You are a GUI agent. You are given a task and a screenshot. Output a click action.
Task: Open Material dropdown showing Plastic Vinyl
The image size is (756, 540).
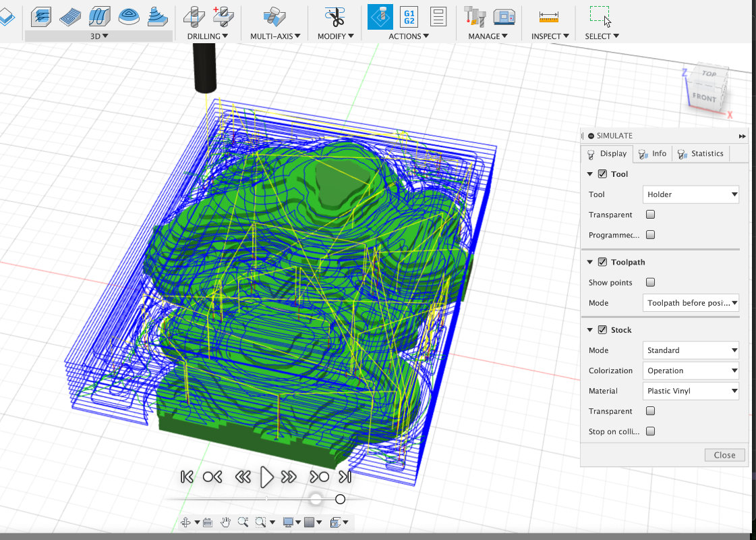[x=691, y=391]
